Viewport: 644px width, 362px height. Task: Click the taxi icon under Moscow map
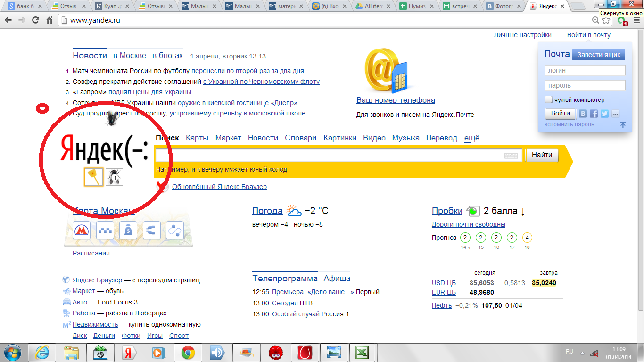(105, 230)
